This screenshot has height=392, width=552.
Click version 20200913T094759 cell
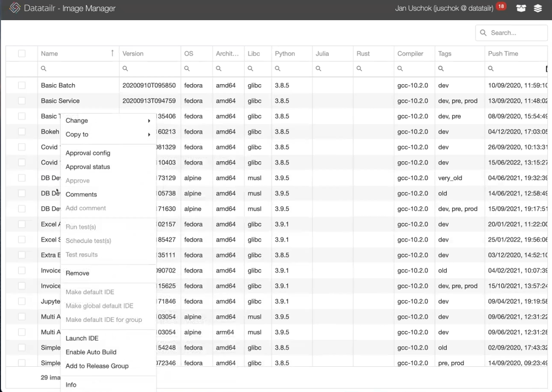coord(149,101)
